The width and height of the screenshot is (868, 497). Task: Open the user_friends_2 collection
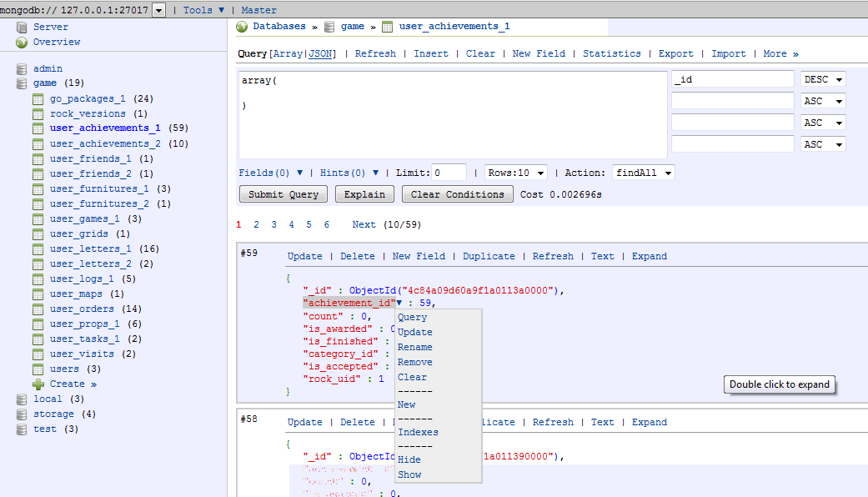(91, 173)
